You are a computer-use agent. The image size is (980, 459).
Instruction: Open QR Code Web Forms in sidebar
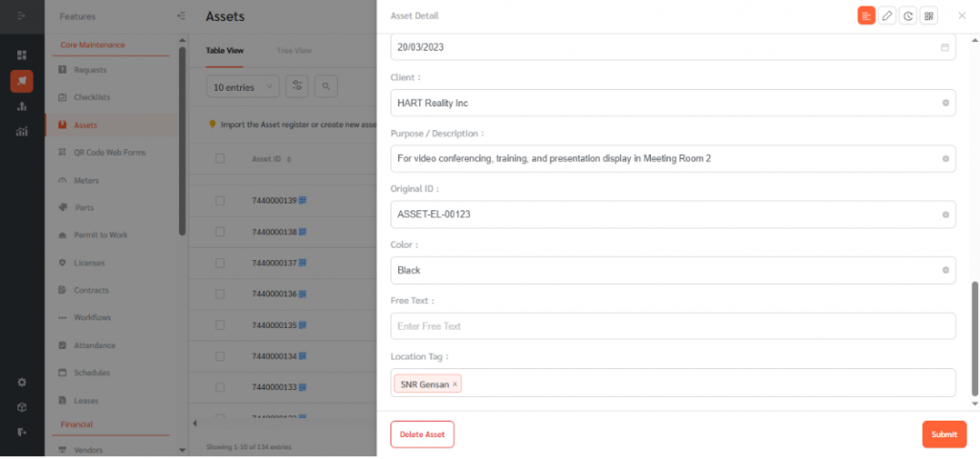tap(111, 152)
